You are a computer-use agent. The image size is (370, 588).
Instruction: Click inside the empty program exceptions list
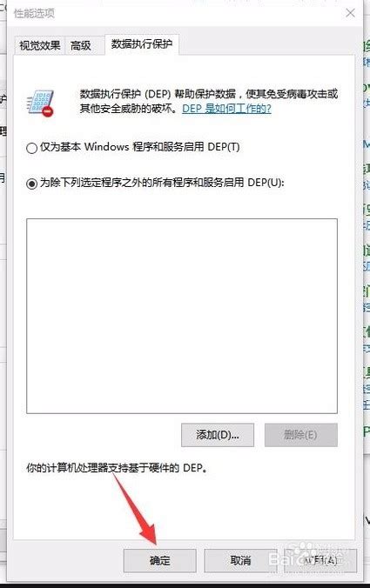(x=182, y=316)
